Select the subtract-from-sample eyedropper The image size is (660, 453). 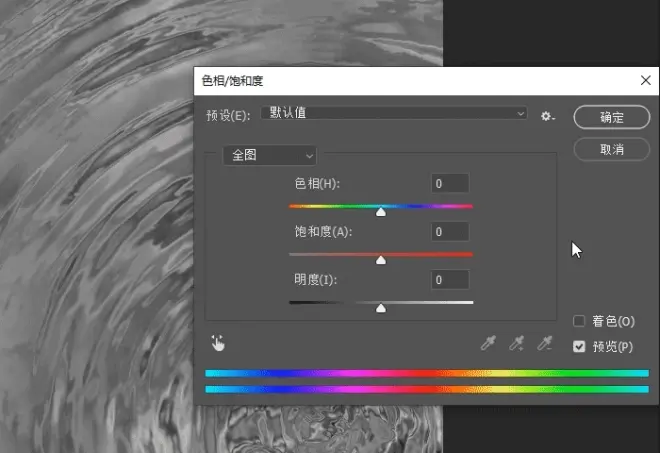click(545, 343)
